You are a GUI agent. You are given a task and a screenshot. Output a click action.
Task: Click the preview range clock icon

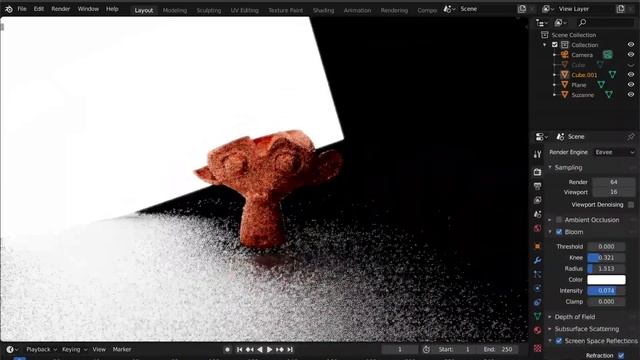pos(426,349)
